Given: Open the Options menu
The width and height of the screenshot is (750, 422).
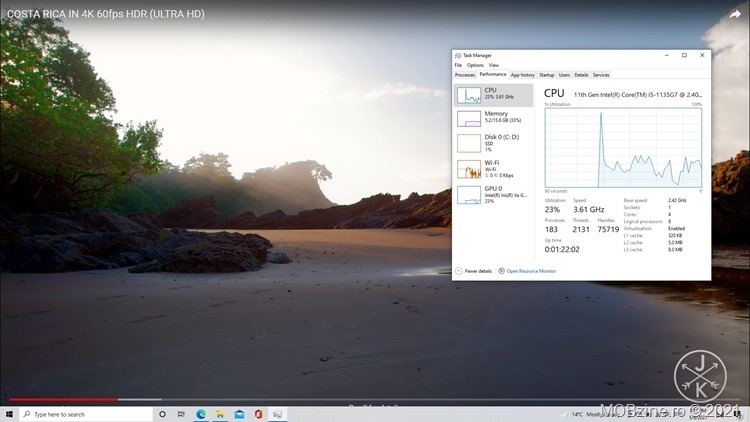Looking at the screenshot, I should tap(474, 65).
